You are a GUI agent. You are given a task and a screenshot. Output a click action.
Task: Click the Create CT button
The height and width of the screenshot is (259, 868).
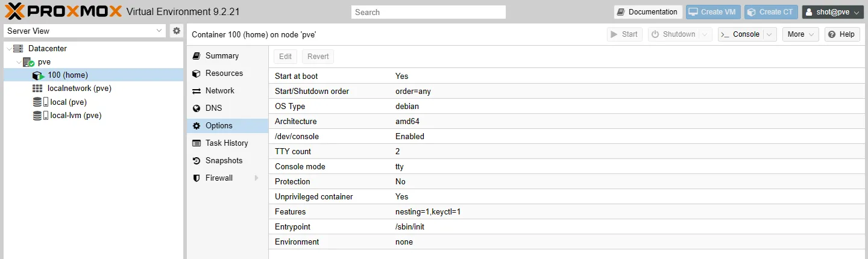click(771, 12)
